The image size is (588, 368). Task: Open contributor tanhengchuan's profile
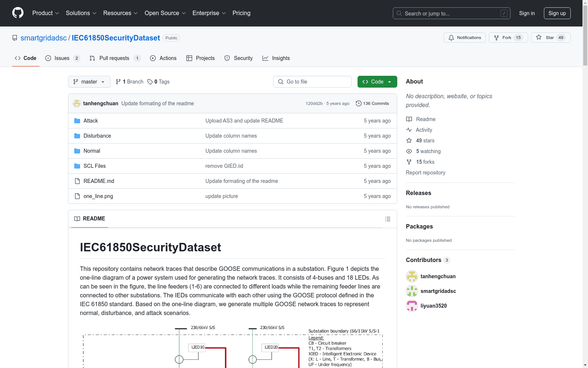pos(438,276)
